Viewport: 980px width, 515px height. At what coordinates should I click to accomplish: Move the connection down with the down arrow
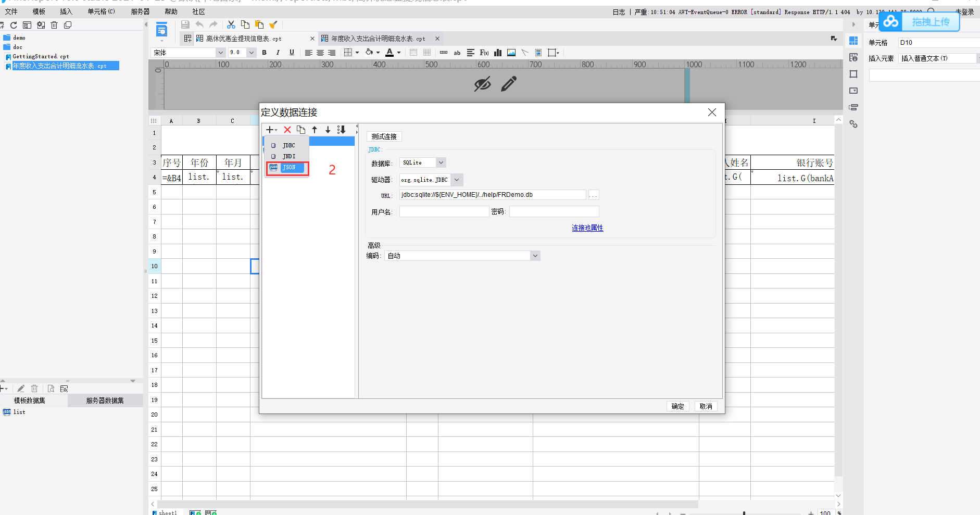coord(328,130)
